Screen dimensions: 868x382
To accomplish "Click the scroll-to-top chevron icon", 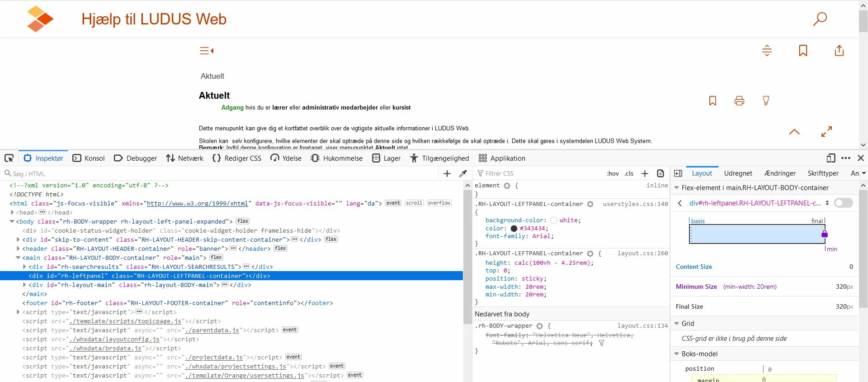I will pos(794,132).
